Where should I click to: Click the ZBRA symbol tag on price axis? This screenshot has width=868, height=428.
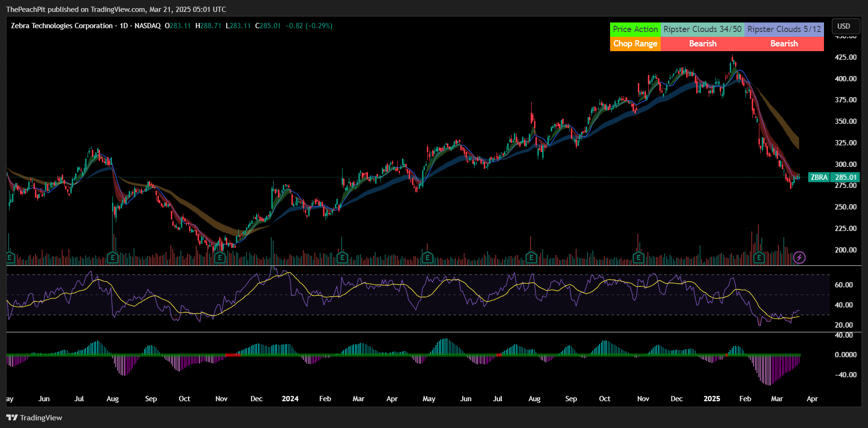click(819, 177)
